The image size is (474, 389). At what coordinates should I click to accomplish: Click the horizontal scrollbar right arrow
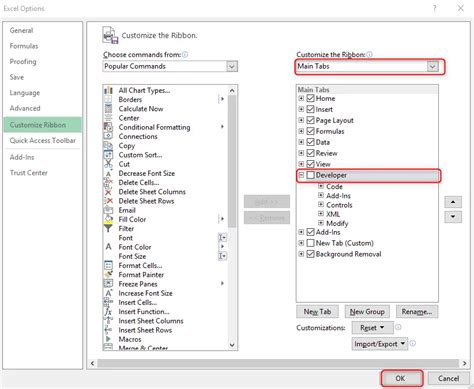pos(465,363)
